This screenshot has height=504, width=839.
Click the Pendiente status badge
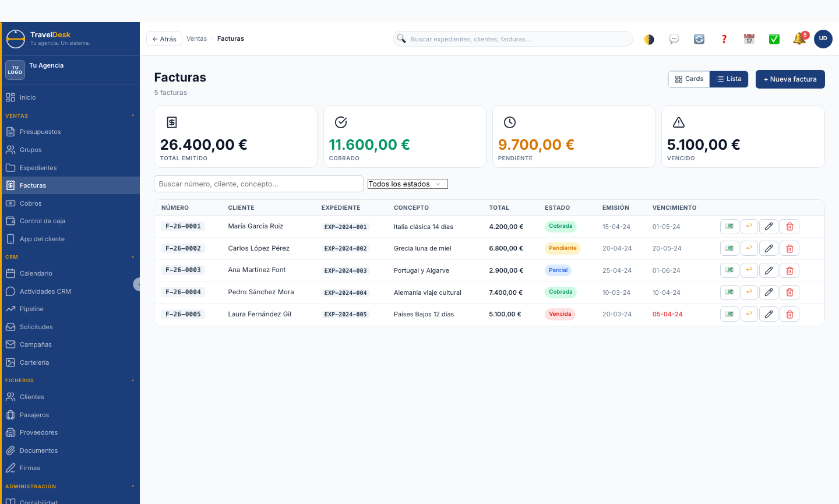[563, 248]
